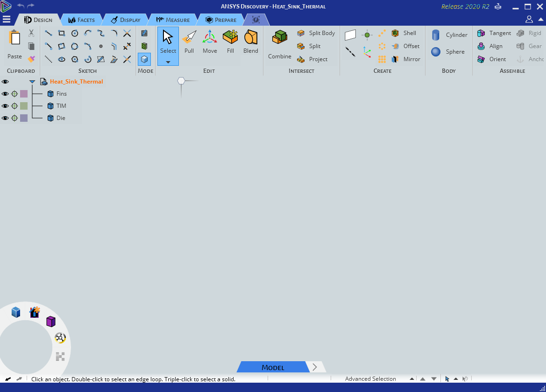Screen dimensions: 546x392
Task: Click the blue cube icon in halo
Action: pyautogui.click(x=16, y=312)
